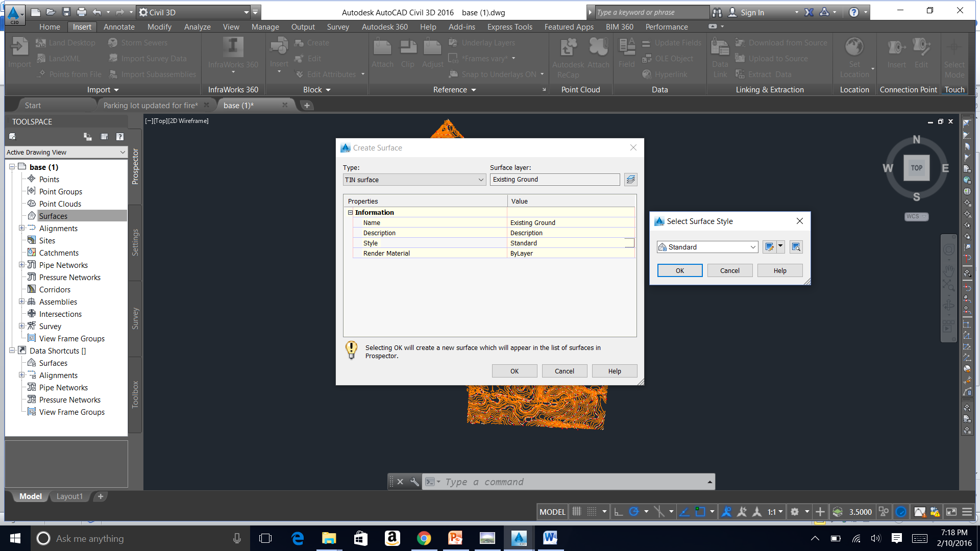Viewport: 980px width, 551px height.
Task: Switch to the Annotate ribbon tab
Action: [119, 27]
